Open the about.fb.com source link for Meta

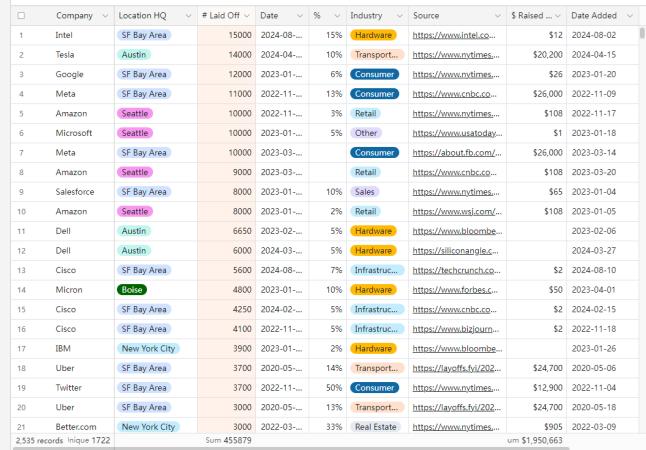tap(454, 153)
